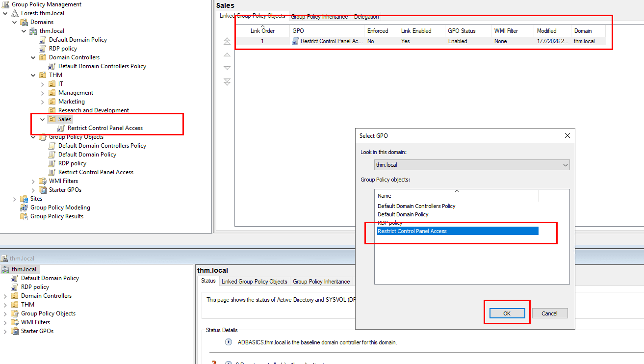Click the move link to bottom arrow icon
This screenshot has height=364, width=644.
coord(227,82)
